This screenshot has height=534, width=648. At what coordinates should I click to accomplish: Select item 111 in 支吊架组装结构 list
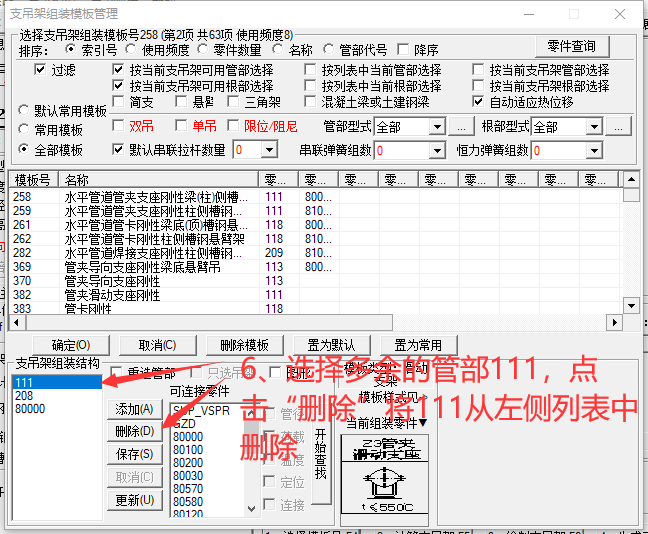tap(57, 383)
